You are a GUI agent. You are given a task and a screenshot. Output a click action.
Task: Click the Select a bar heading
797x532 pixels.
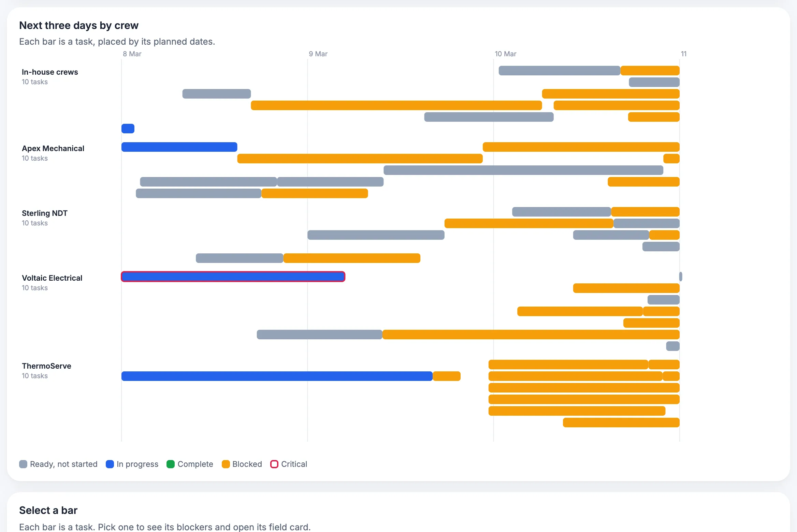48,510
